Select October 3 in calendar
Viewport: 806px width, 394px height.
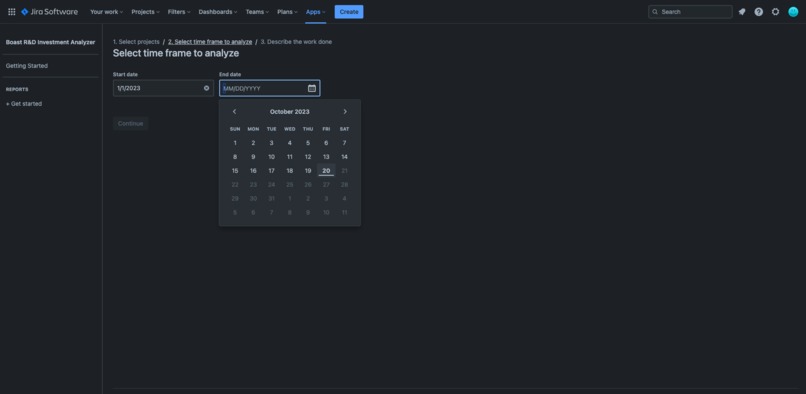click(271, 143)
